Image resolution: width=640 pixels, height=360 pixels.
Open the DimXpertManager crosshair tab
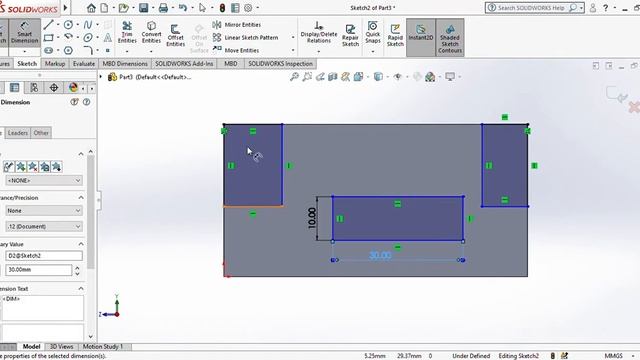54,88
